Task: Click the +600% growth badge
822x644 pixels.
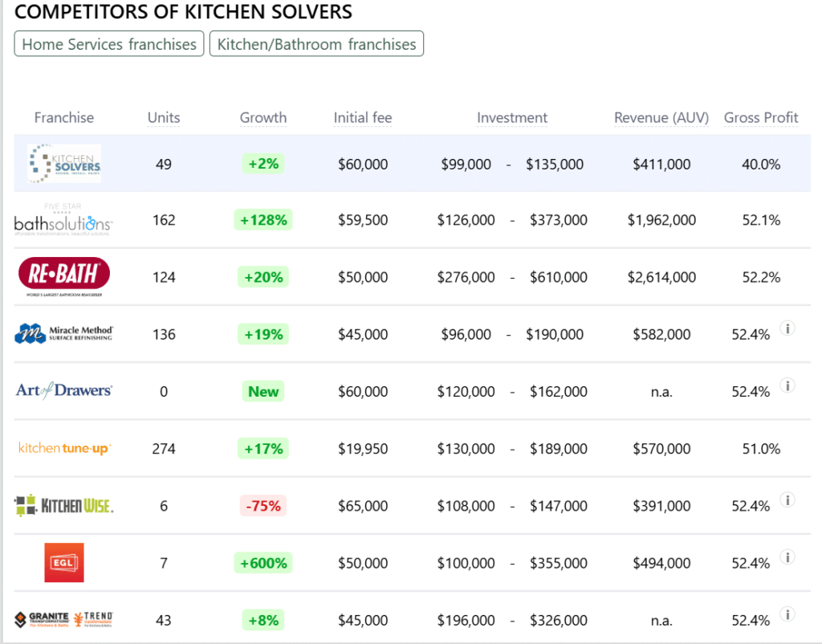Action: coord(263,563)
